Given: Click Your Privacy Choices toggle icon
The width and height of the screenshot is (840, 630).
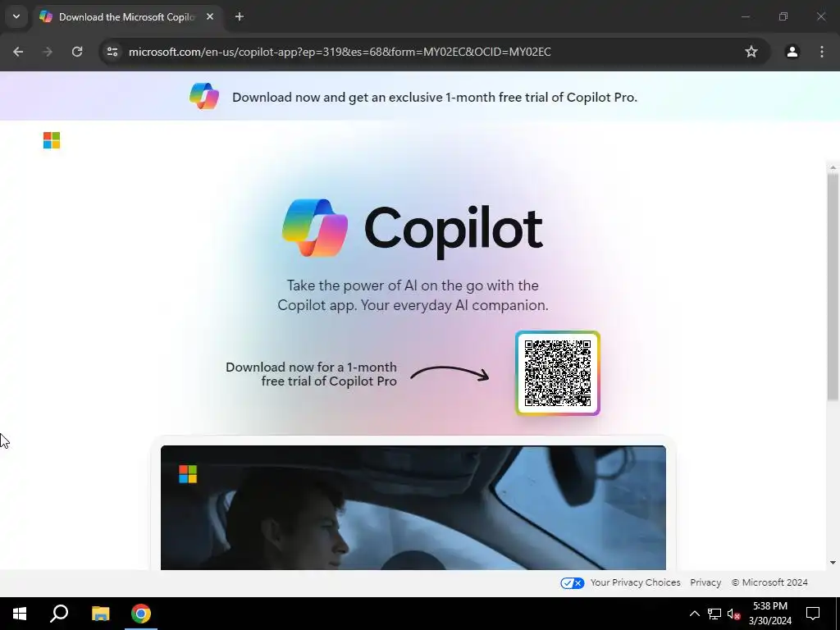Looking at the screenshot, I should point(572,583).
